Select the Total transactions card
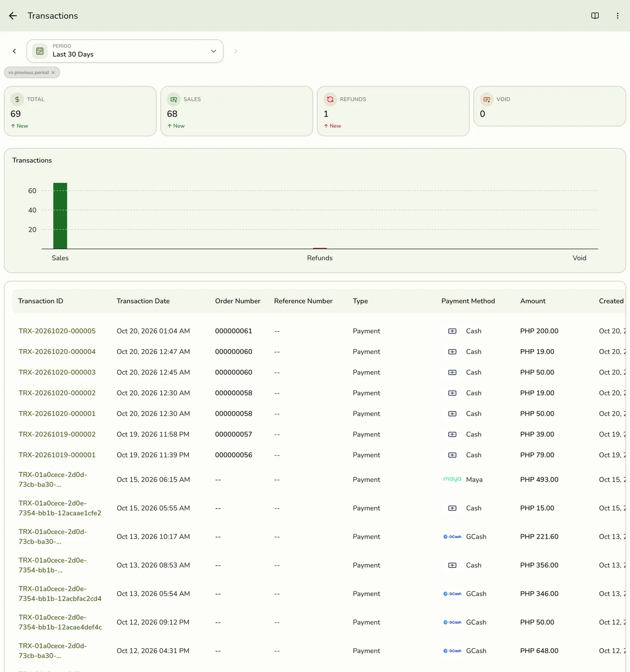 80,111
